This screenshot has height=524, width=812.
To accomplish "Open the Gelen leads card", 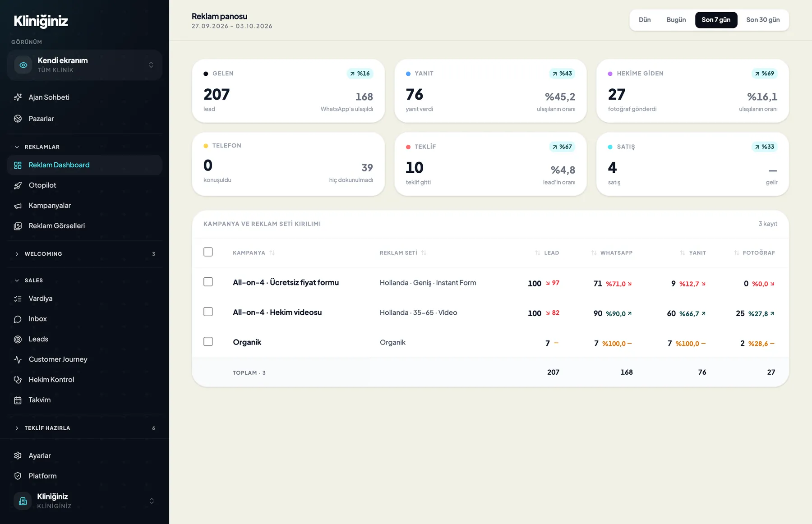I will tap(288, 91).
